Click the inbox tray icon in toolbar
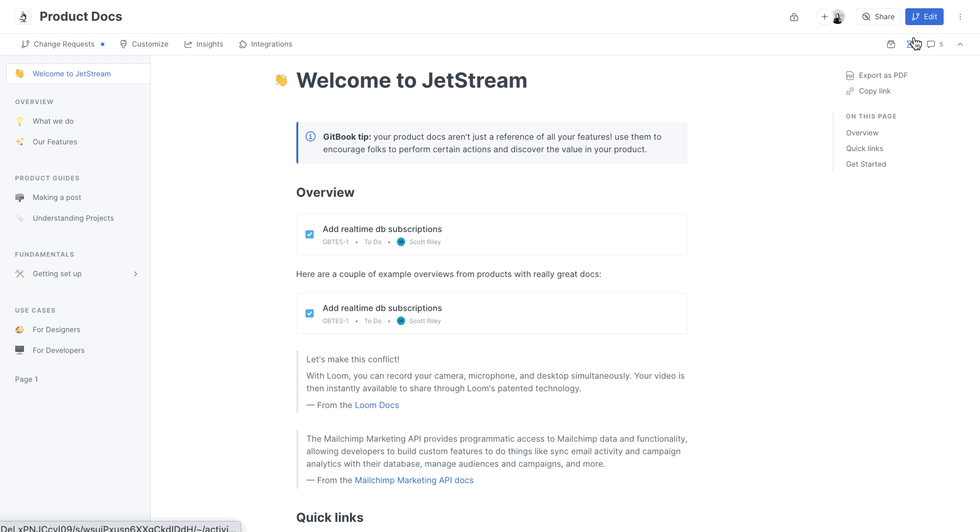 pos(891,44)
